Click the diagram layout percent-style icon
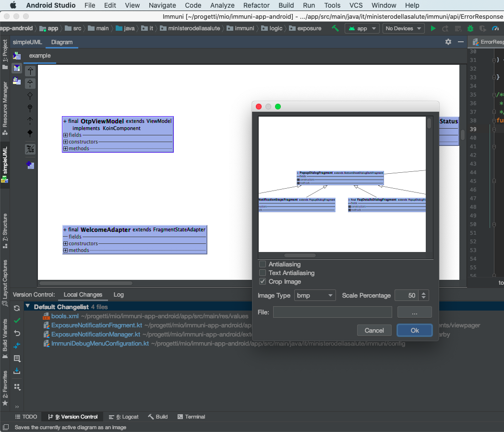Screen dimensions: 504x432 tap(30, 149)
